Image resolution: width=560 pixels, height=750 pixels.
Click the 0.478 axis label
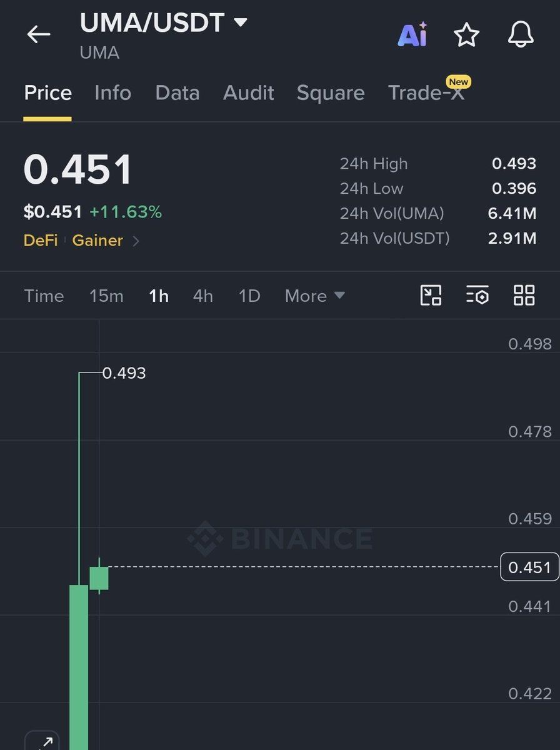click(530, 432)
